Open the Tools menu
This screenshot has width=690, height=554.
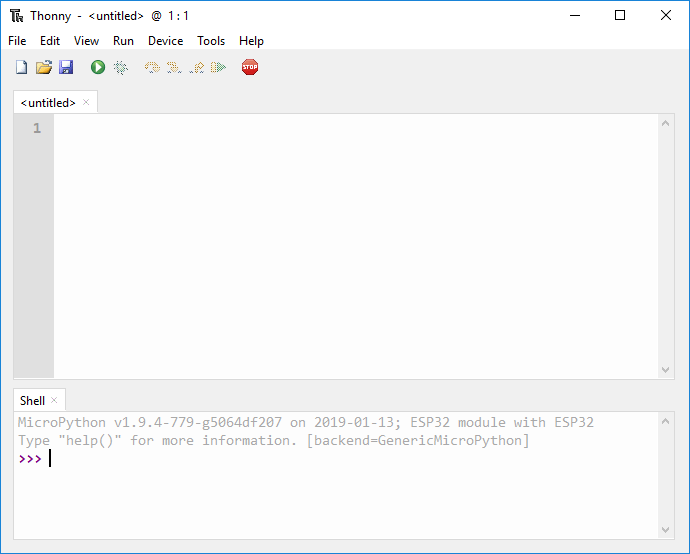pyautogui.click(x=211, y=41)
